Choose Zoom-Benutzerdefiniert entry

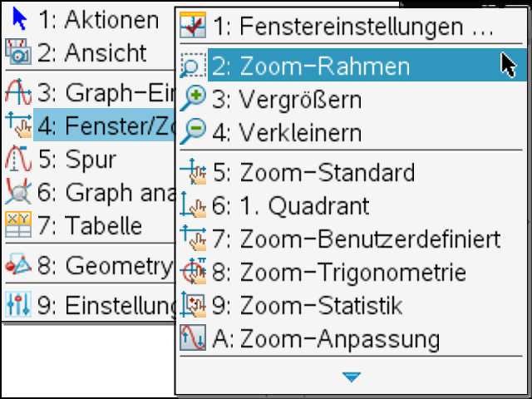[x=369, y=239]
